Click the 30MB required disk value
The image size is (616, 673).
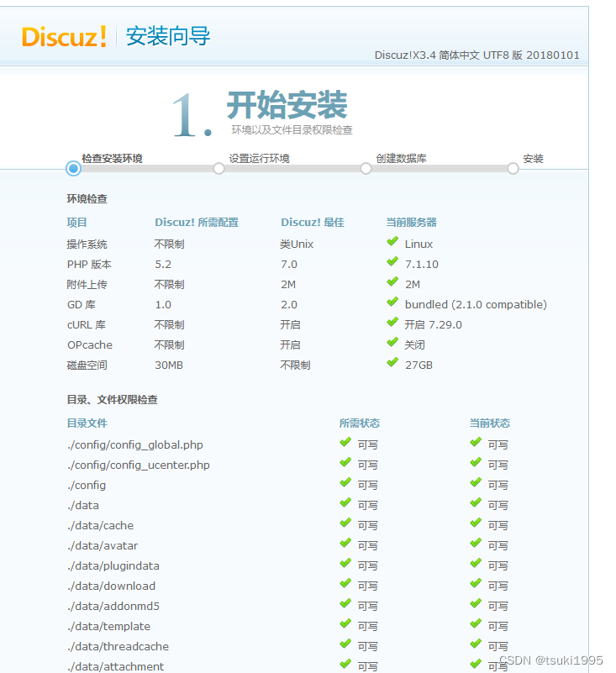tap(169, 365)
